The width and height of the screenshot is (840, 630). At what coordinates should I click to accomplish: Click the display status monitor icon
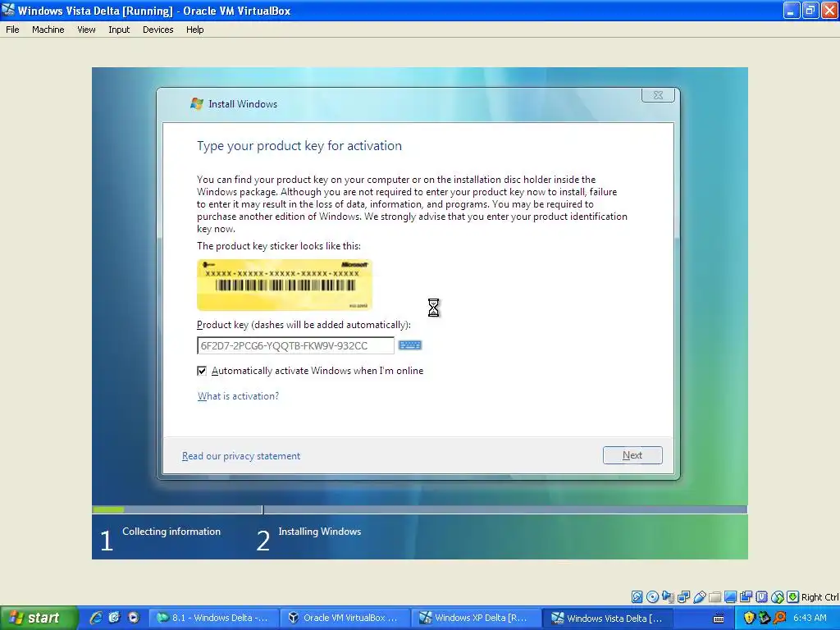pyautogui.click(x=730, y=597)
